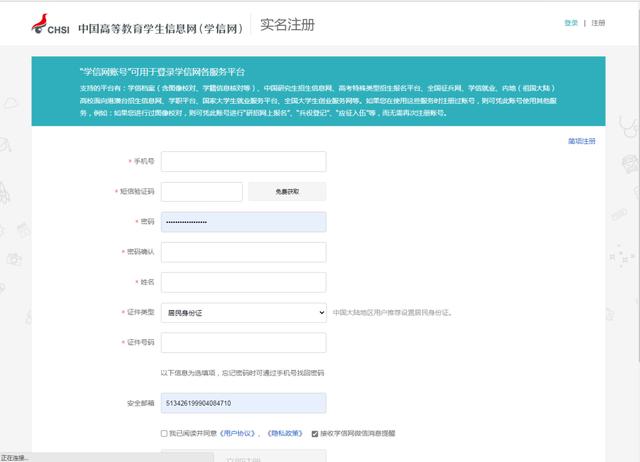Click the banner heading about 学信网账号
Viewport: 640px width, 462px height.
click(162, 72)
